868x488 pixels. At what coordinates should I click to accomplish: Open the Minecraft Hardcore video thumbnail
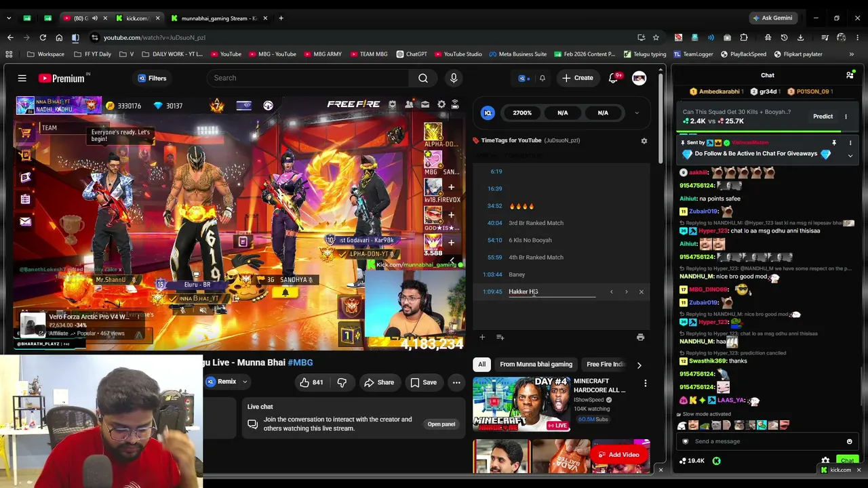click(521, 405)
